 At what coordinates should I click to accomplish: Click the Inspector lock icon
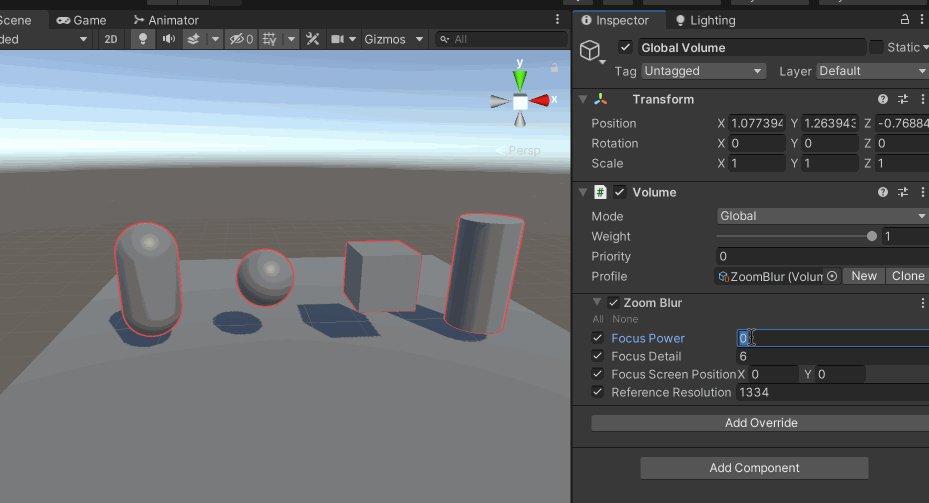point(905,20)
